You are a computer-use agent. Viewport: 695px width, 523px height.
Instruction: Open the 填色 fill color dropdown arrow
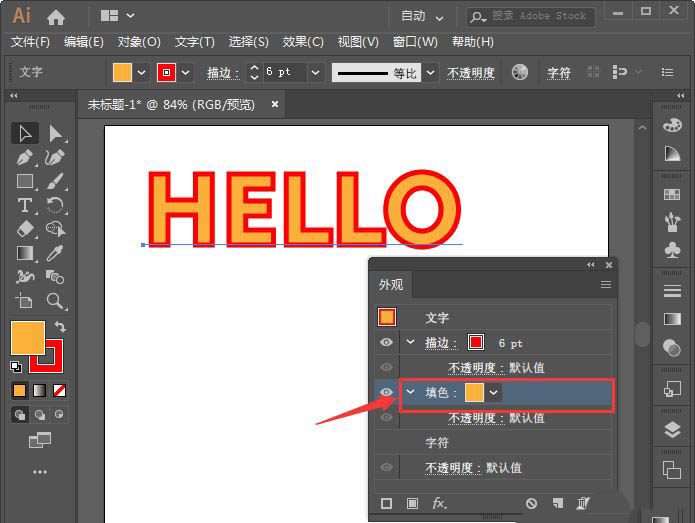point(494,392)
